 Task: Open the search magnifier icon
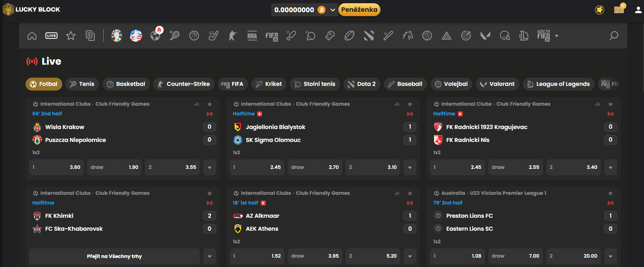pyautogui.click(x=614, y=36)
